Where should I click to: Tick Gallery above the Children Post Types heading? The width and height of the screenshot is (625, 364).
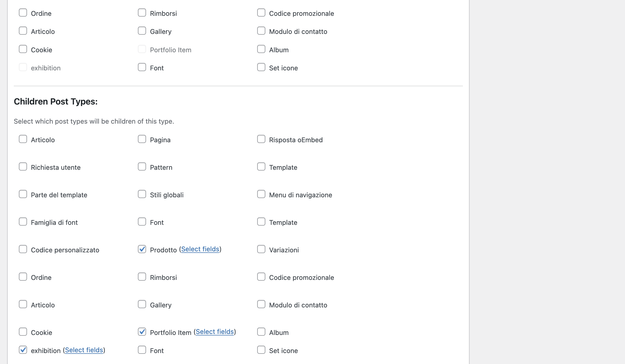point(142,31)
